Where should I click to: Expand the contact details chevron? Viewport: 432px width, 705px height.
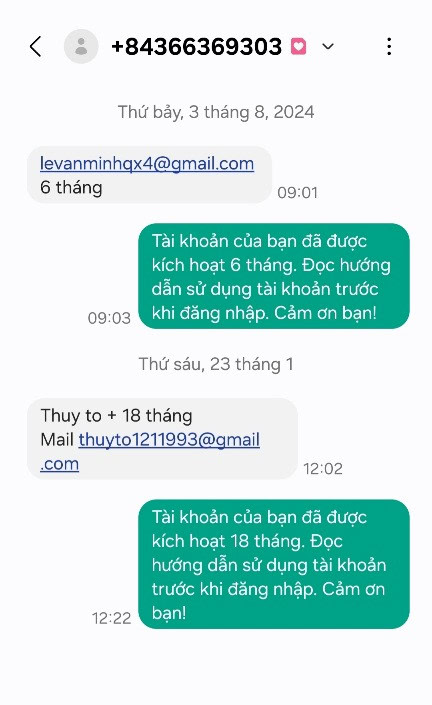pyautogui.click(x=328, y=46)
